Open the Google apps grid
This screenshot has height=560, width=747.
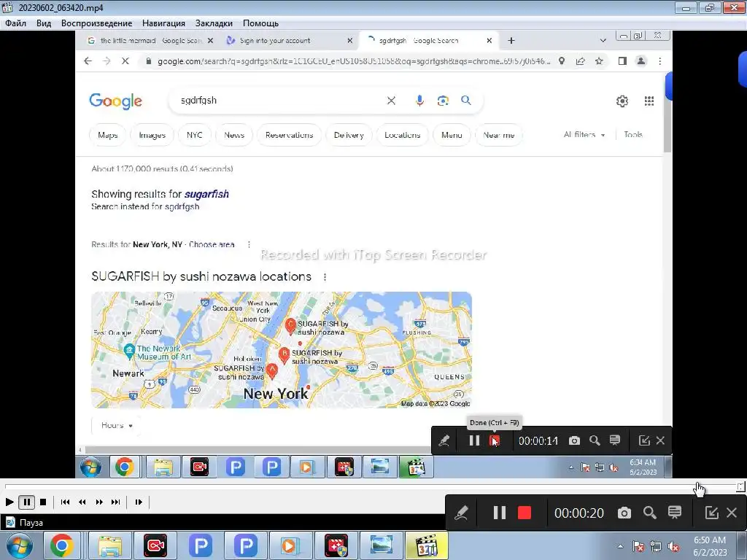pos(649,101)
